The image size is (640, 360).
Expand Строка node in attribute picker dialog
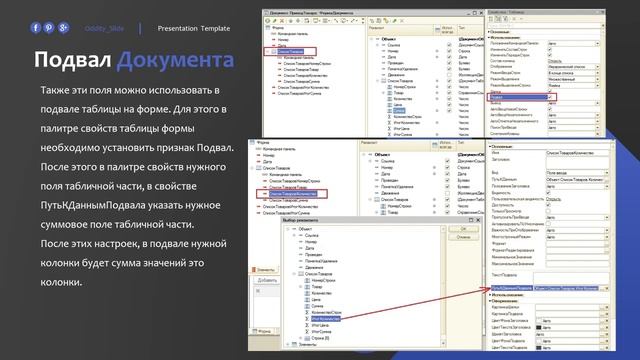[x=301, y=338]
